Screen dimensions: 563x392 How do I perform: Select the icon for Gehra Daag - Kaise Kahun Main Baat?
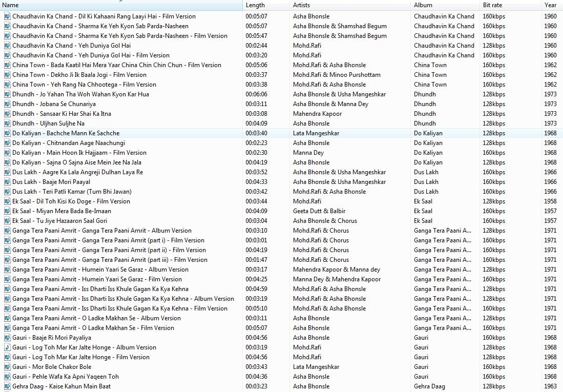pos(7,386)
